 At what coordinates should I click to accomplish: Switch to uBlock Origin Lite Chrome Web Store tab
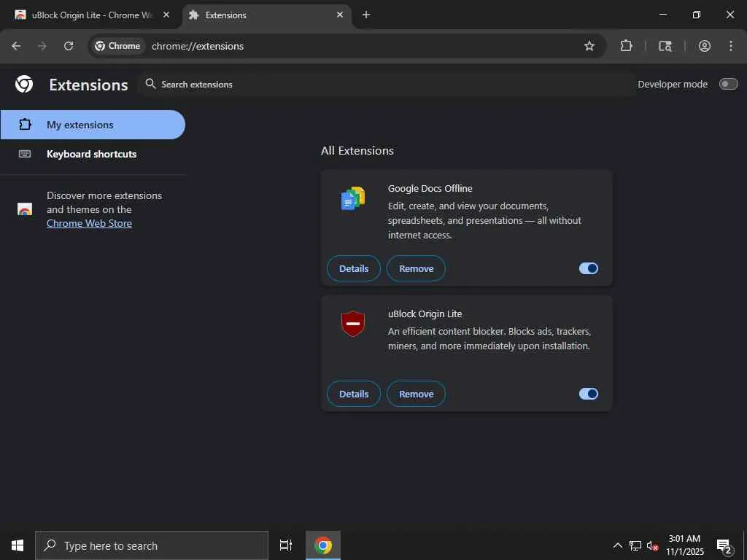point(91,15)
